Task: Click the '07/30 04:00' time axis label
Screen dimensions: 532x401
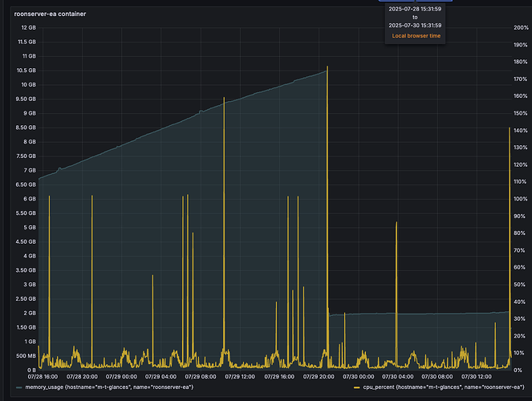Action: pyautogui.click(x=398, y=377)
